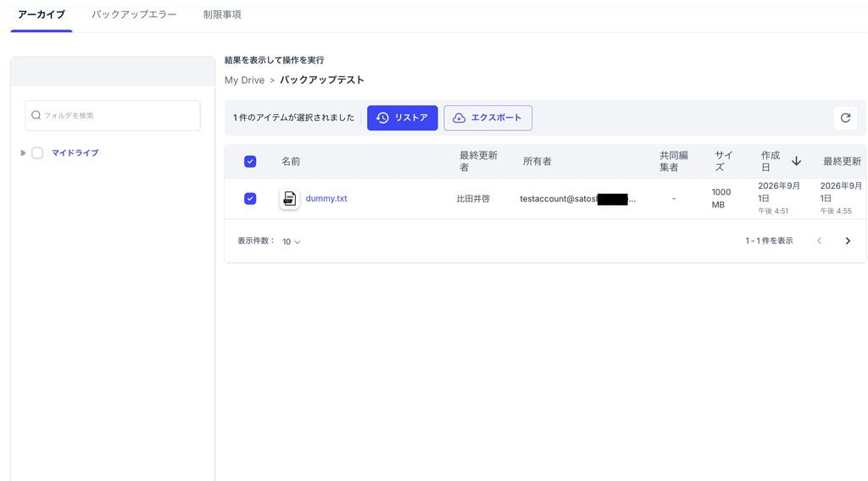Expand the マイドライブ tree node
The image size is (868, 481).
click(x=23, y=153)
